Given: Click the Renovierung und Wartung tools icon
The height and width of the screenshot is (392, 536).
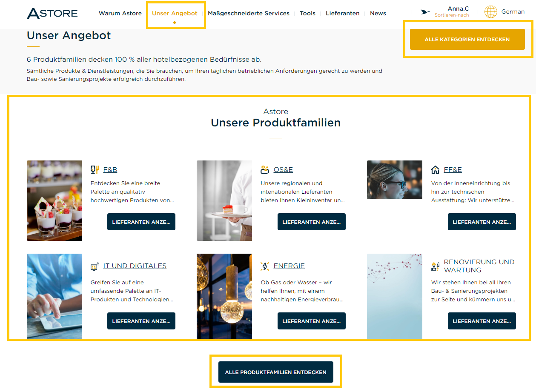Looking at the screenshot, I should [x=435, y=266].
